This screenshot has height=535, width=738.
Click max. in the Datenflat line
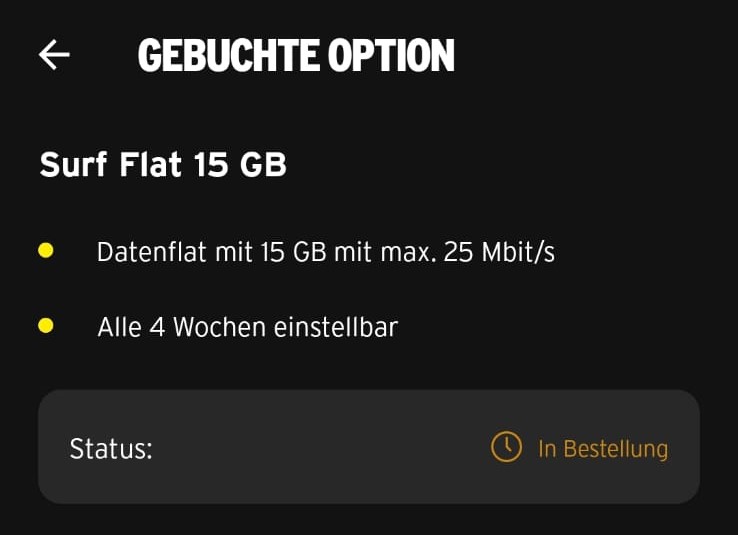(x=405, y=252)
